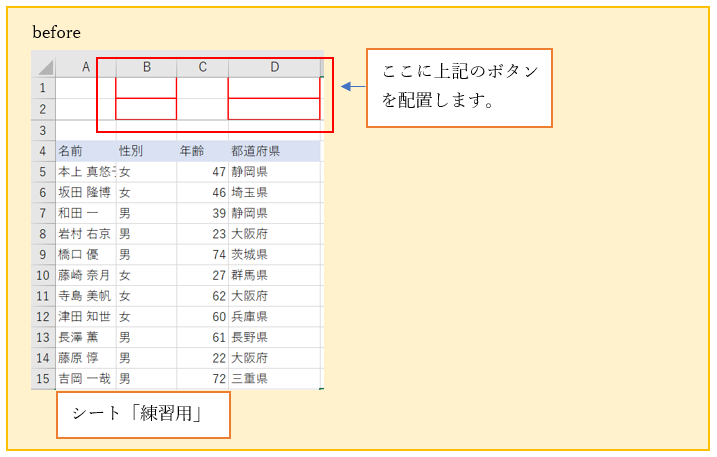717x457 pixels.
Task: Click the 年齢 header cell
Action: pos(202,151)
